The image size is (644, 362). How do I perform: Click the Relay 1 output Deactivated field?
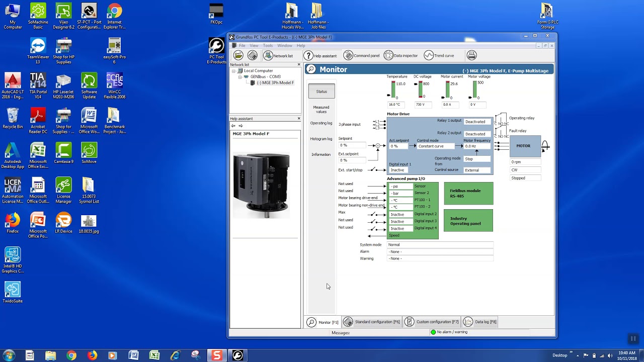(477, 122)
